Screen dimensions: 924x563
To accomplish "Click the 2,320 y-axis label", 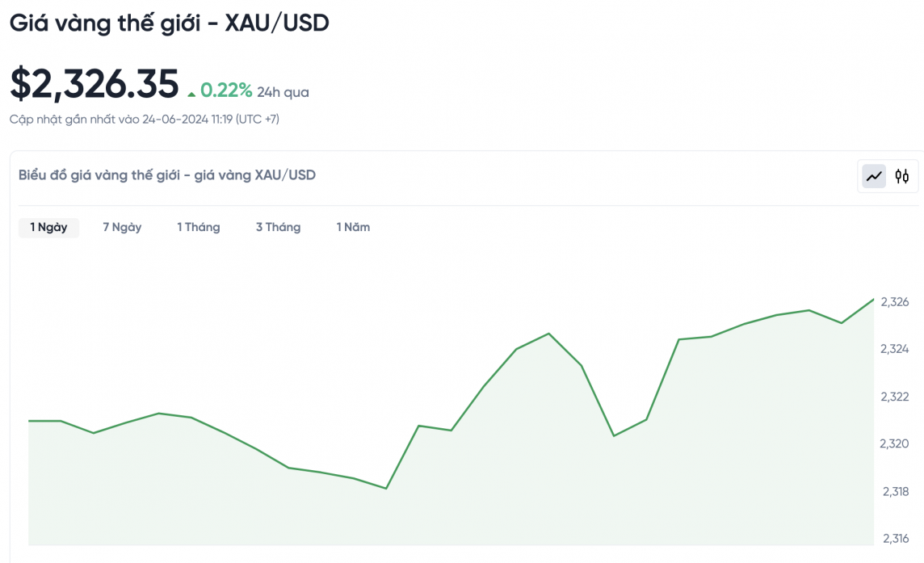I will (894, 443).
